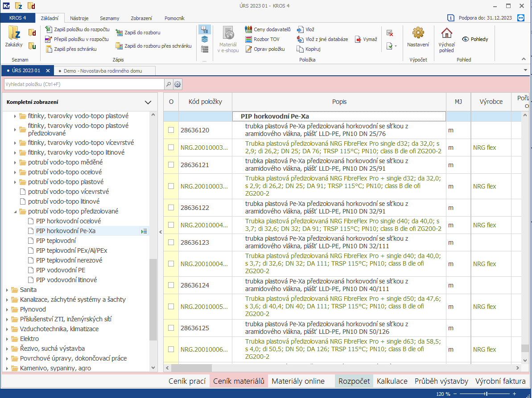Tick checkbox for item 28636121
The width and height of the screenshot is (532, 398).
pyautogui.click(x=171, y=165)
